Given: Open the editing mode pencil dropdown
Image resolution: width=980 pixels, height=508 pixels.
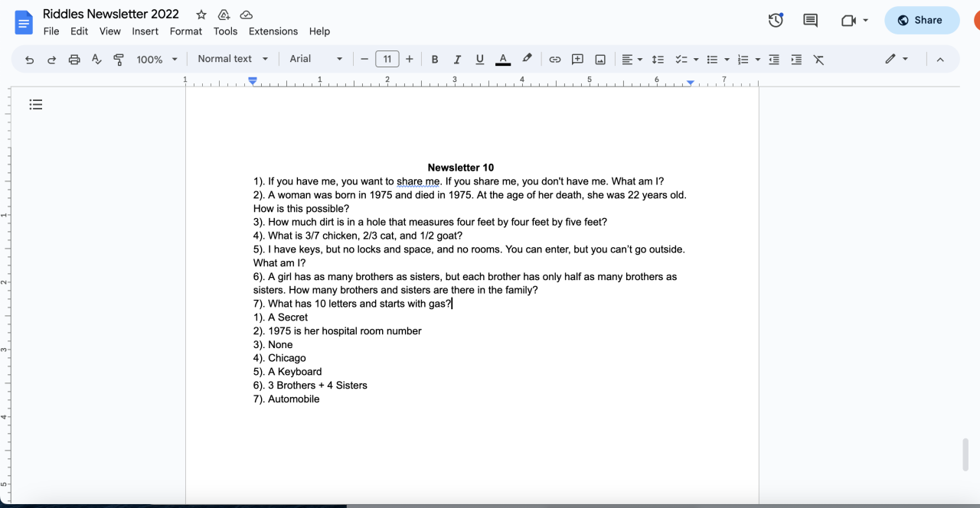Looking at the screenshot, I should pos(897,59).
